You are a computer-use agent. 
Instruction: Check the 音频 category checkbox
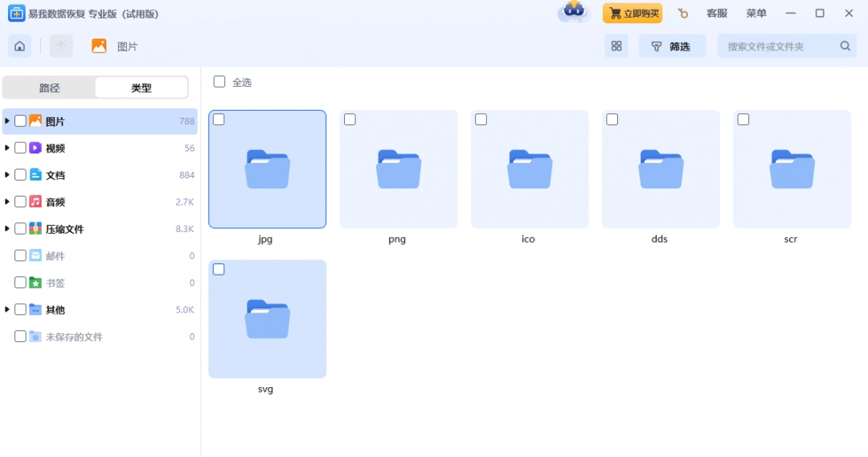pyautogui.click(x=20, y=202)
